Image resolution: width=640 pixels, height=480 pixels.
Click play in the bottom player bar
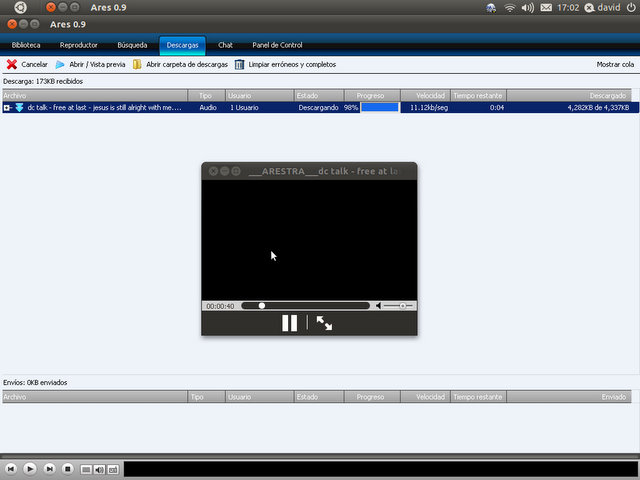click(x=30, y=469)
